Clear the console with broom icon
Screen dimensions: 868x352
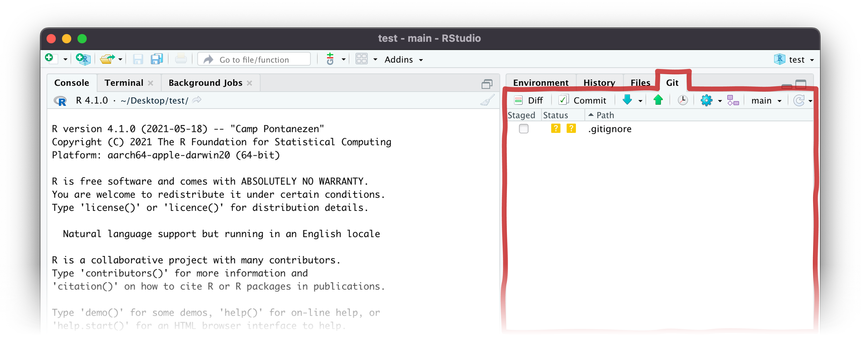pyautogui.click(x=487, y=100)
